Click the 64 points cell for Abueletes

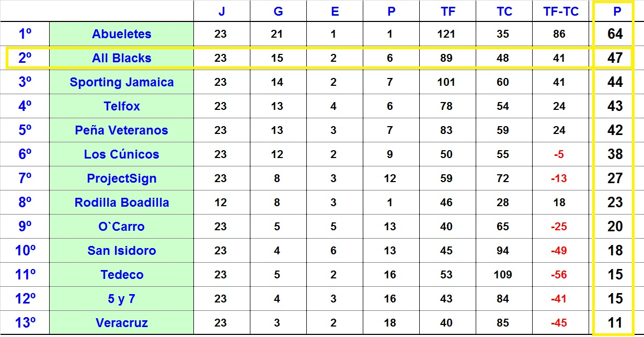pyautogui.click(x=615, y=34)
